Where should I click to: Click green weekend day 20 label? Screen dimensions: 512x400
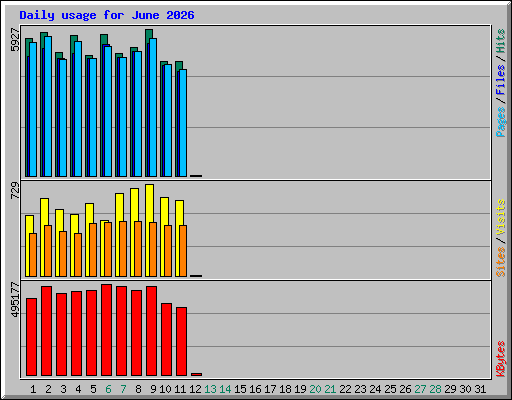coord(315,389)
